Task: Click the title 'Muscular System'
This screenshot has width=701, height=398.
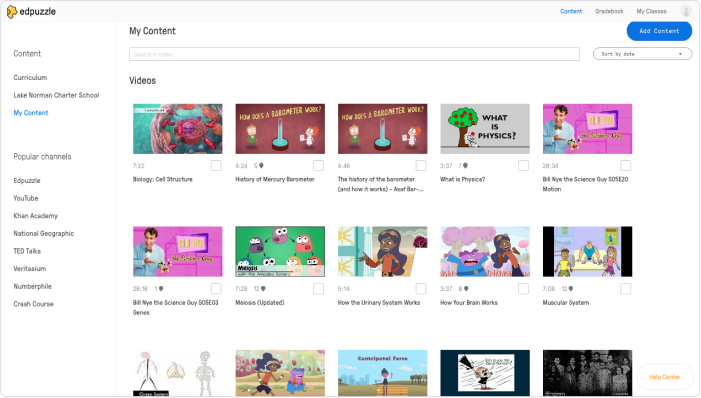Action: [566, 303]
